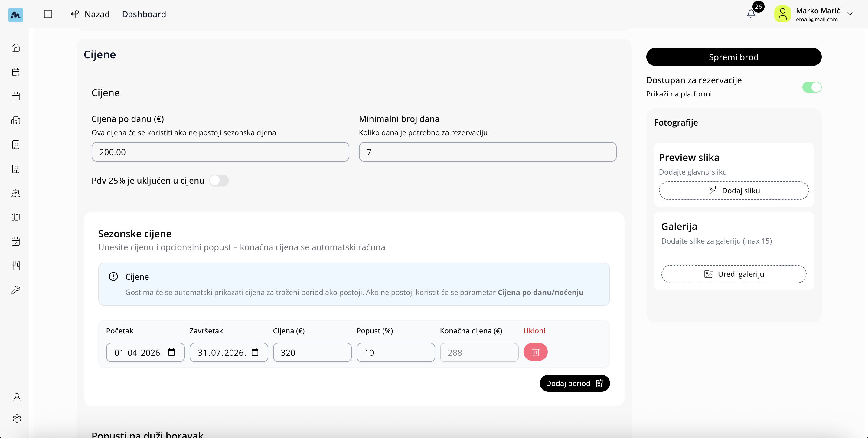Expand Marko Marić user menu chevron
Screen dimensions: 868x438
point(850,14)
